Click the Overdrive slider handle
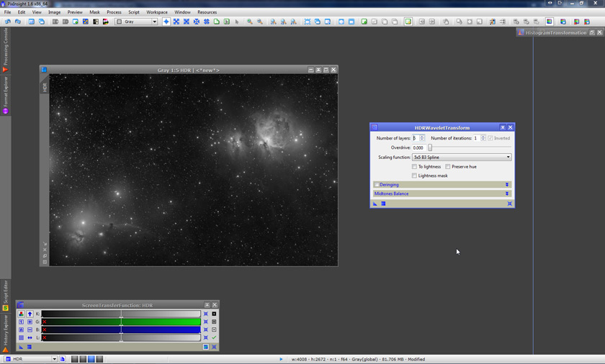Image resolution: width=605 pixels, height=364 pixels. click(430, 147)
